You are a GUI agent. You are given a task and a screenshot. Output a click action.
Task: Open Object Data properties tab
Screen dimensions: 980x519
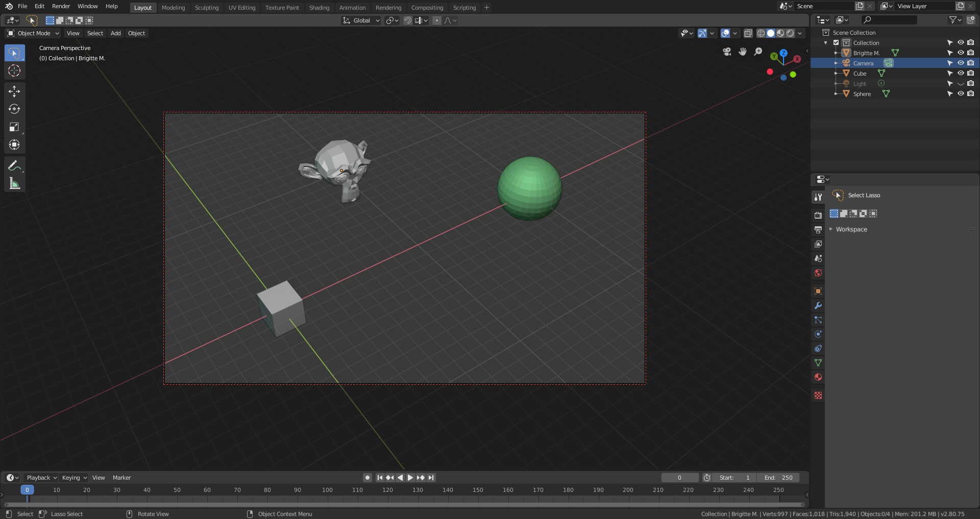(x=818, y=363)
